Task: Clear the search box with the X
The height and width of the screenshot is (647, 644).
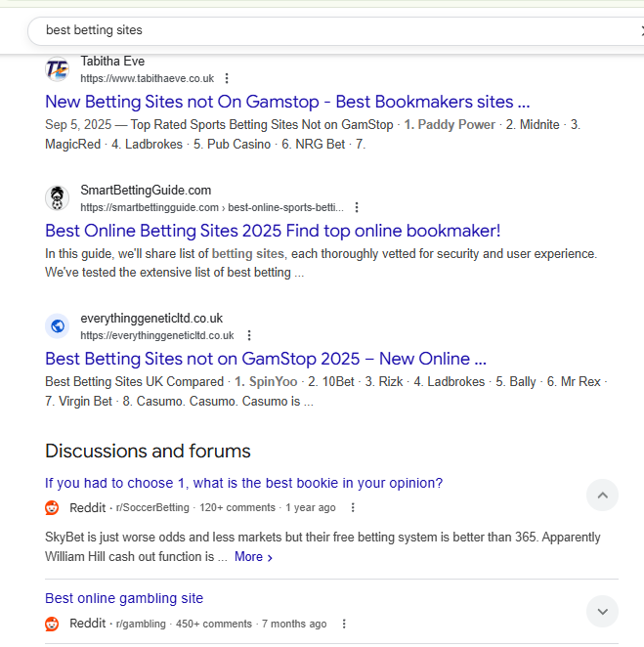Action: coord(639,30)
